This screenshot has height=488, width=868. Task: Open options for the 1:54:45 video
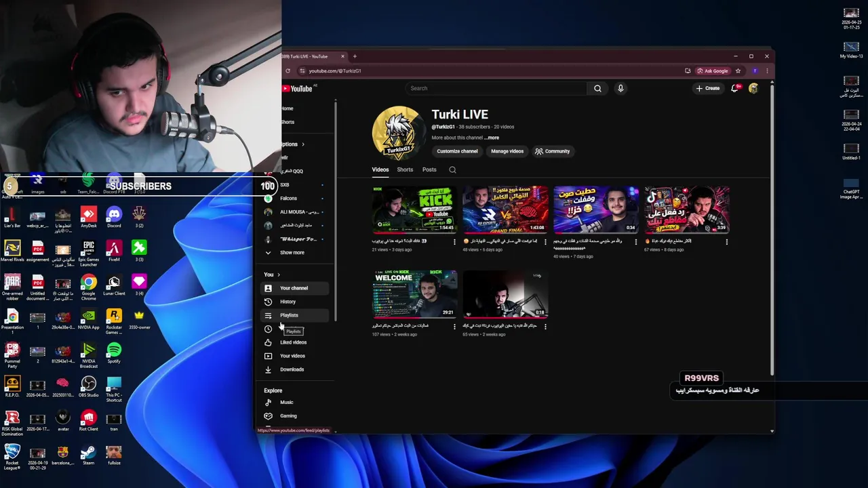point(454,242)
